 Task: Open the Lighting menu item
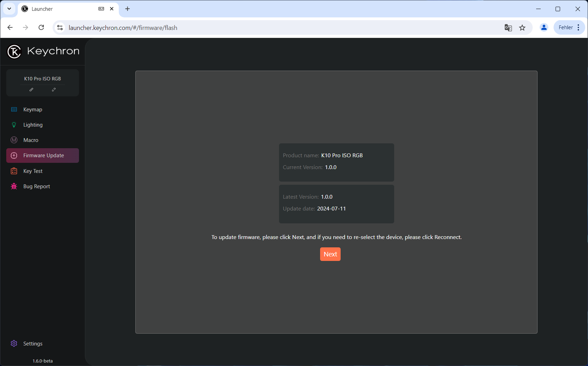tap(42, 125)
